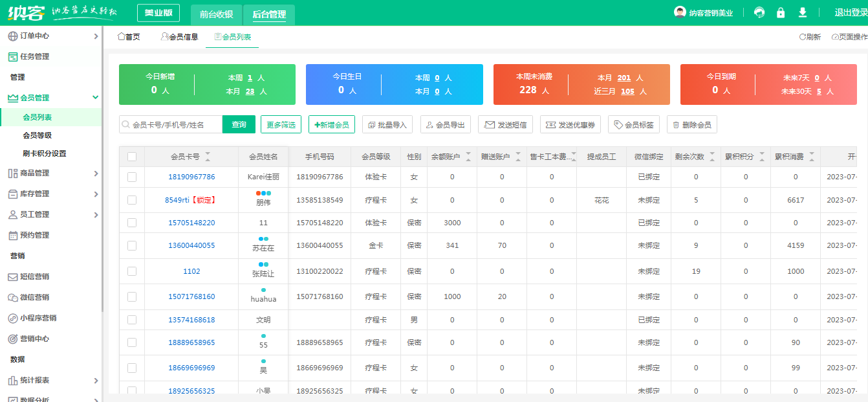Open 更多筛选 filter options

281,124
